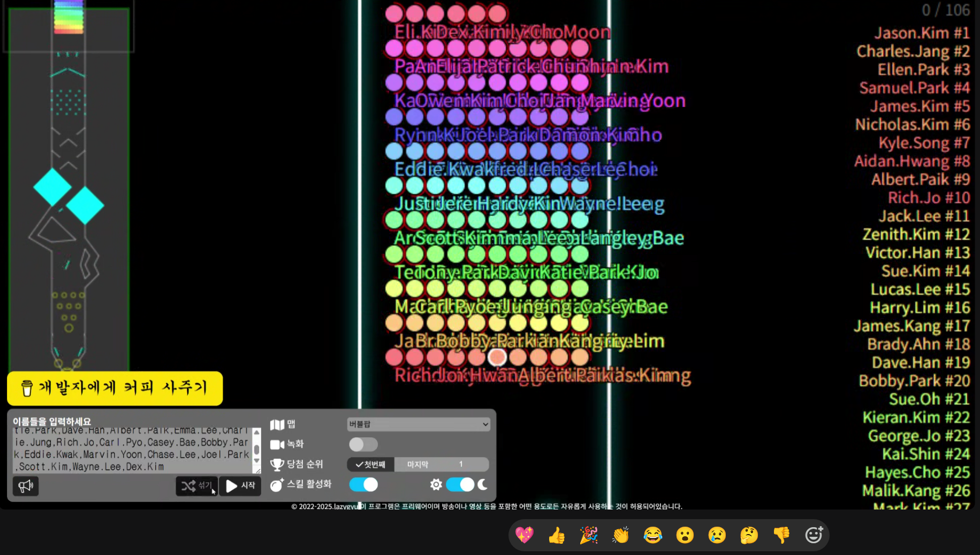The height and width of the screenshot is (555, 980).
Task: React with the clapping hands emoji
Action: click(x=621, y=535)
